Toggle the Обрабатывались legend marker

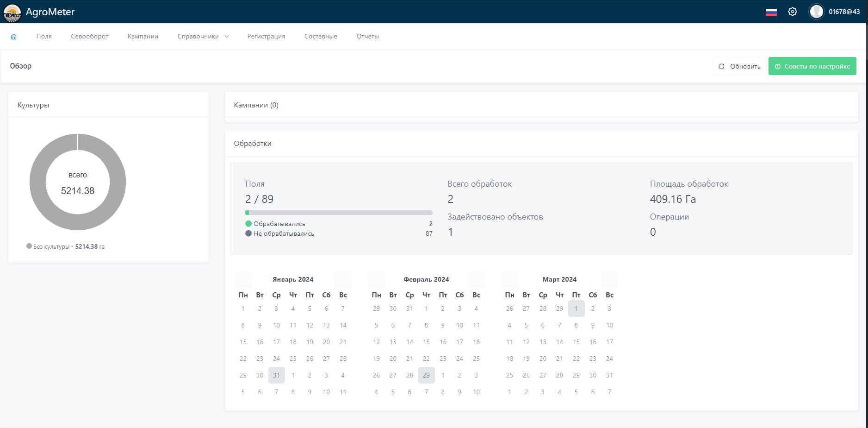[x=248, y=224]
